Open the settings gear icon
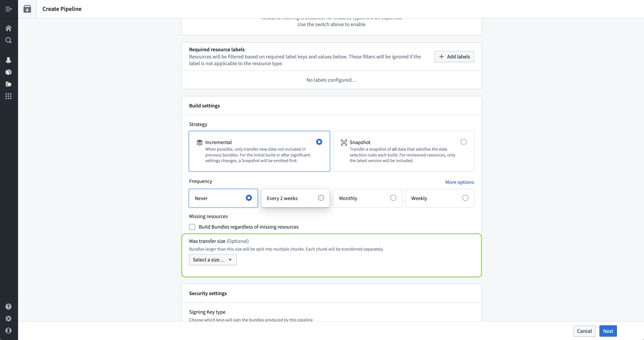Viewport: 644px width, 340px height. [8, 319]
